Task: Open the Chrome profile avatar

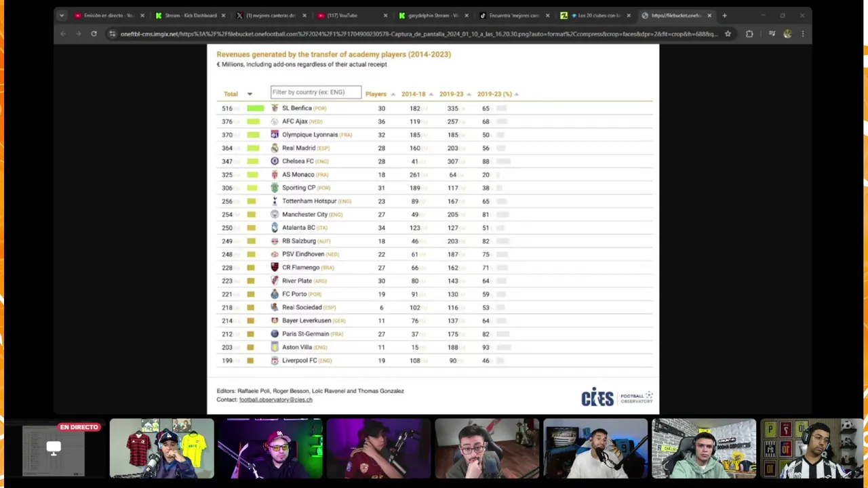Action: (x=787, y=34)
